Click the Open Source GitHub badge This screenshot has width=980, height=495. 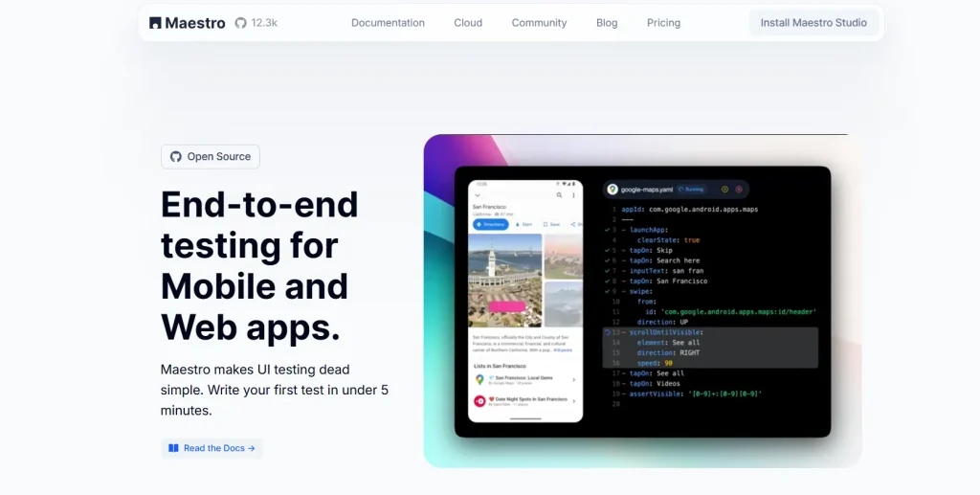tap(210, 156)
